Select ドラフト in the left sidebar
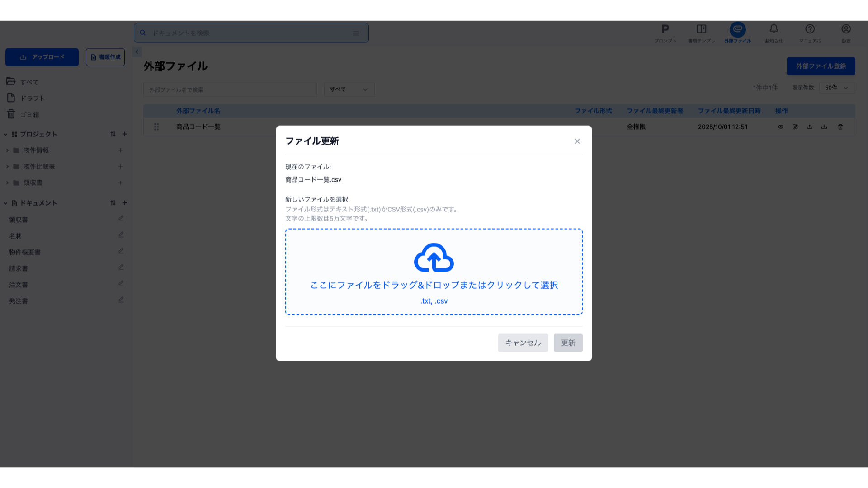Screen dimensions: 868x488 pos(33,99)
